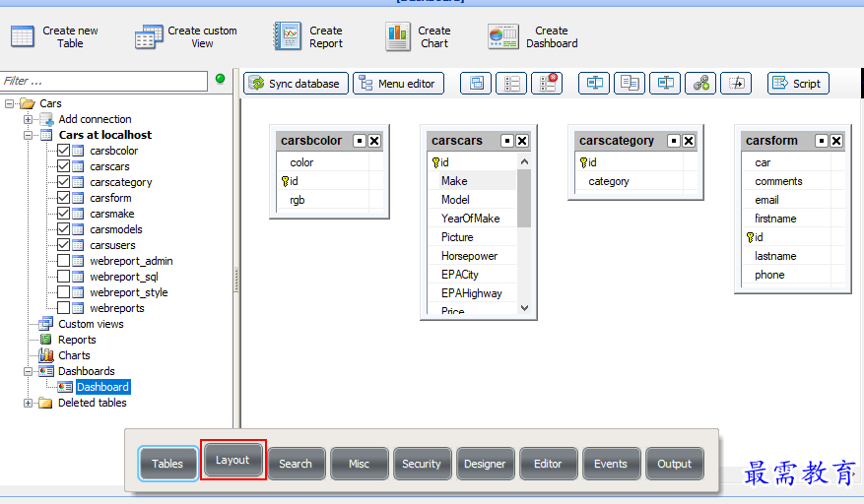The height and width of the screenshot is (504, 864).
Task: Open the Menu editor
Action: pyautogui.click(x=398, y=84)
